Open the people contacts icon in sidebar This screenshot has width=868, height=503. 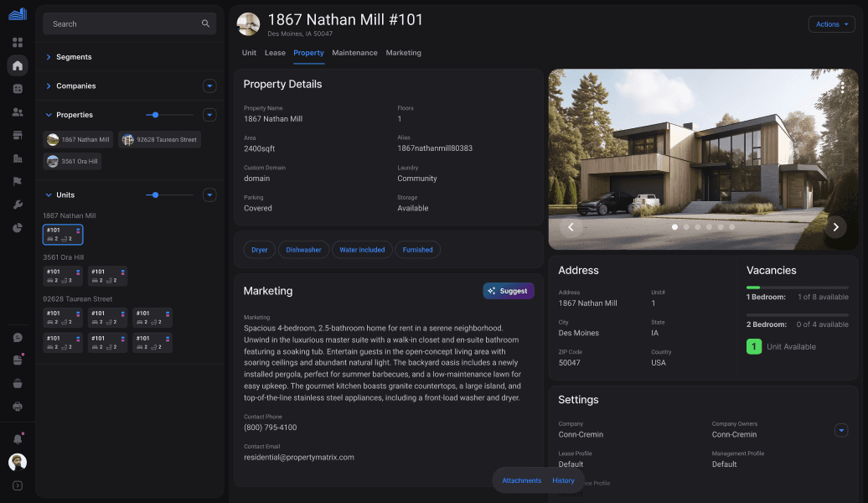pos(18,111)
